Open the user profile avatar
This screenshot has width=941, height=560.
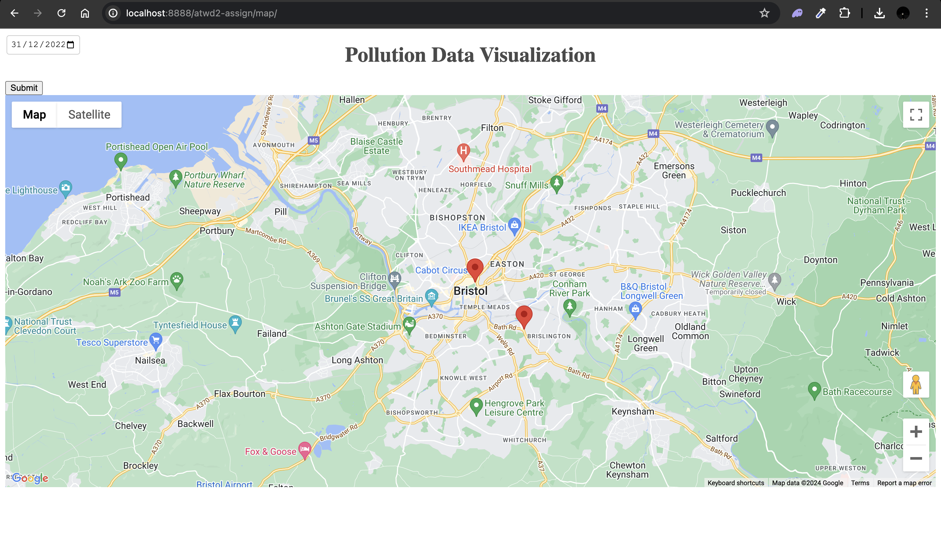point(903,13)
